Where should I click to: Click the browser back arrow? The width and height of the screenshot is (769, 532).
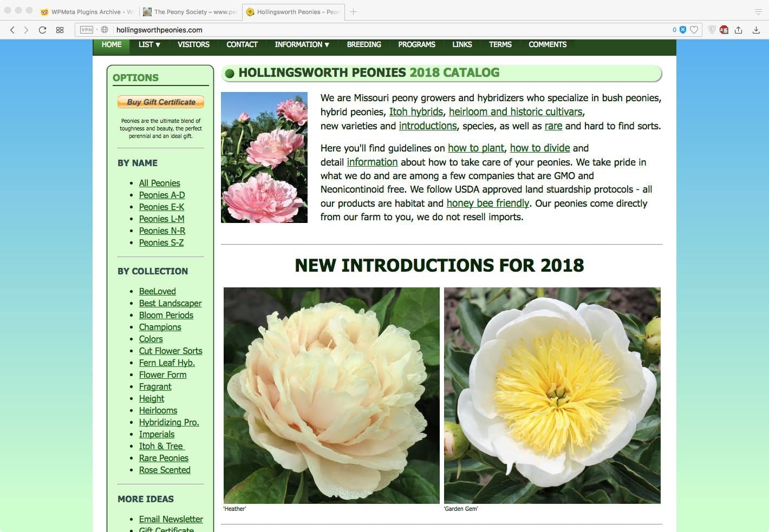click(12, 30)
